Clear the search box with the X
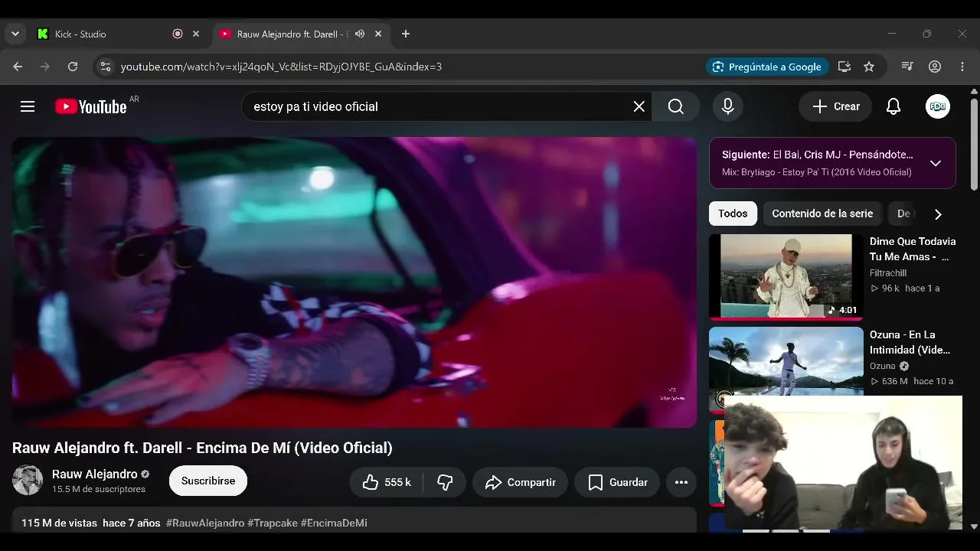Screen dimensions: 980x551 (x=639, y=106)
